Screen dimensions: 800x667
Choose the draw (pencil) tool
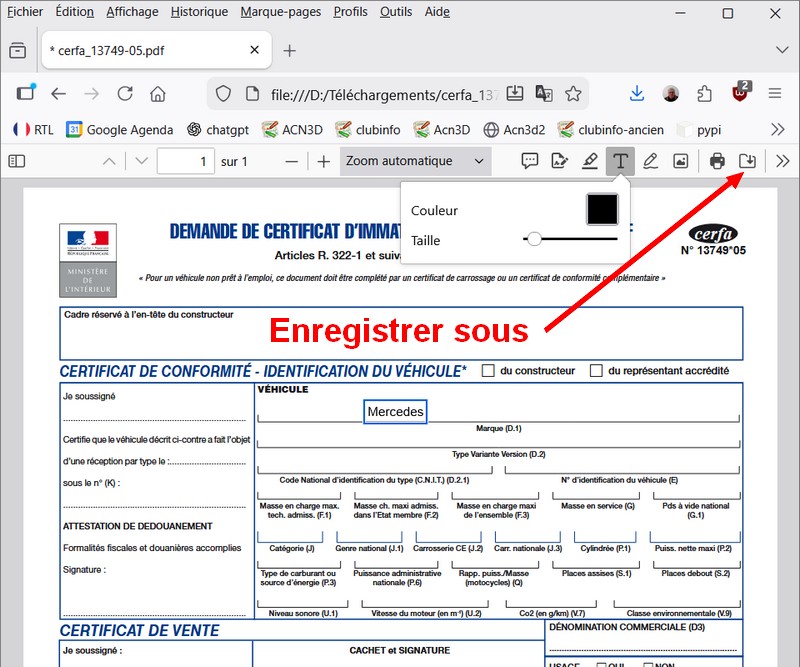point(651,161)
